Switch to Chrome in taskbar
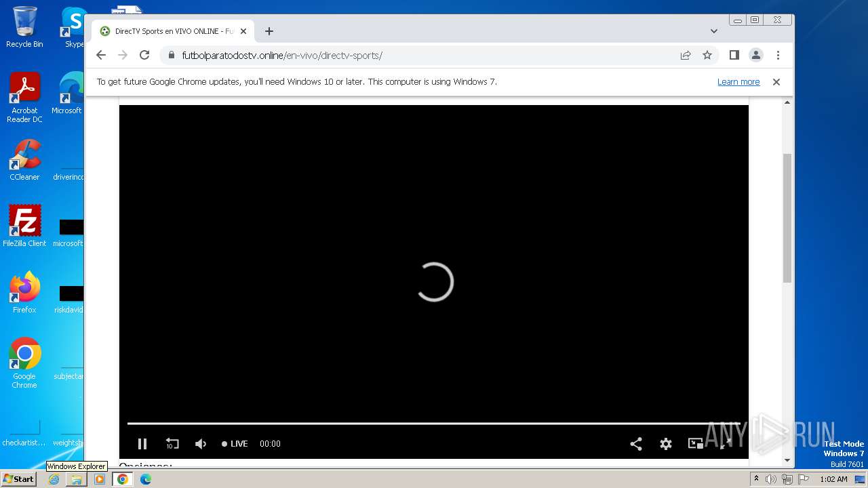 (x=122, y=479)
